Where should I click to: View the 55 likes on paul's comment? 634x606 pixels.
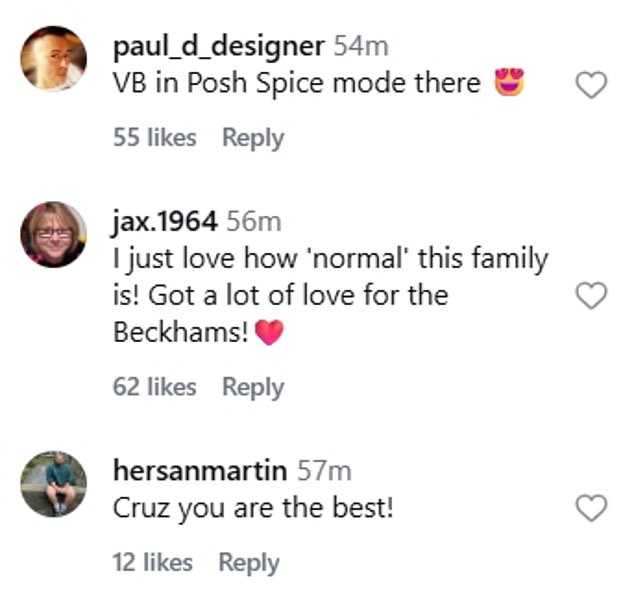click(x=155, y=138)
